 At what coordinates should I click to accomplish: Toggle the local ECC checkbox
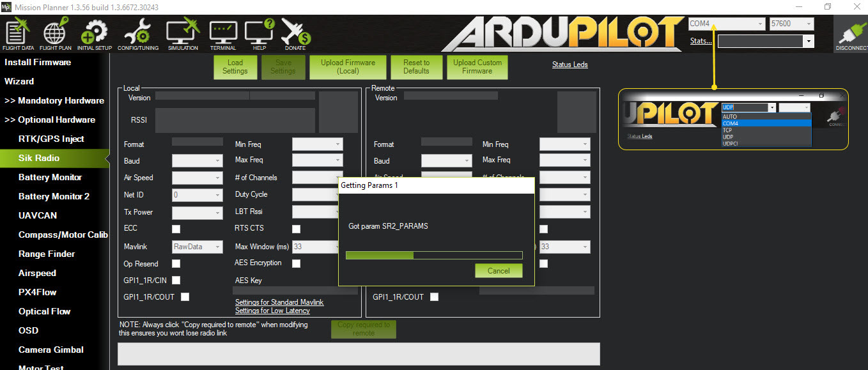tap(176, 229)
